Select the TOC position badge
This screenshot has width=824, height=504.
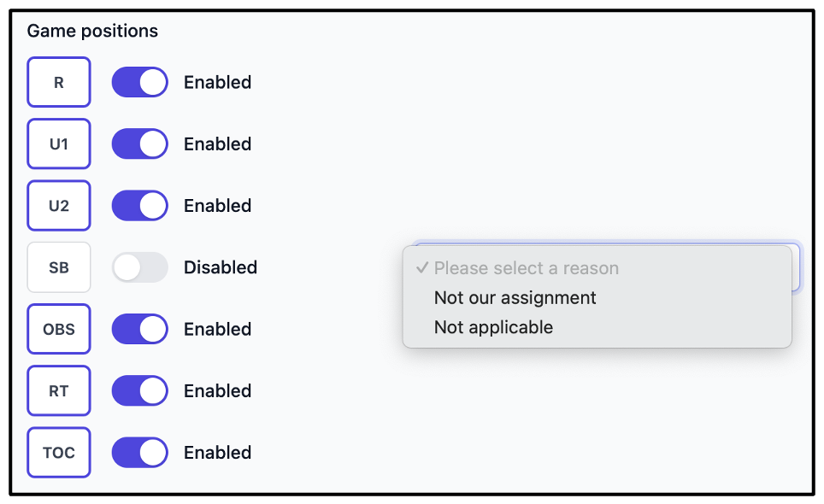pyautogui.click(x=59, y=453)
